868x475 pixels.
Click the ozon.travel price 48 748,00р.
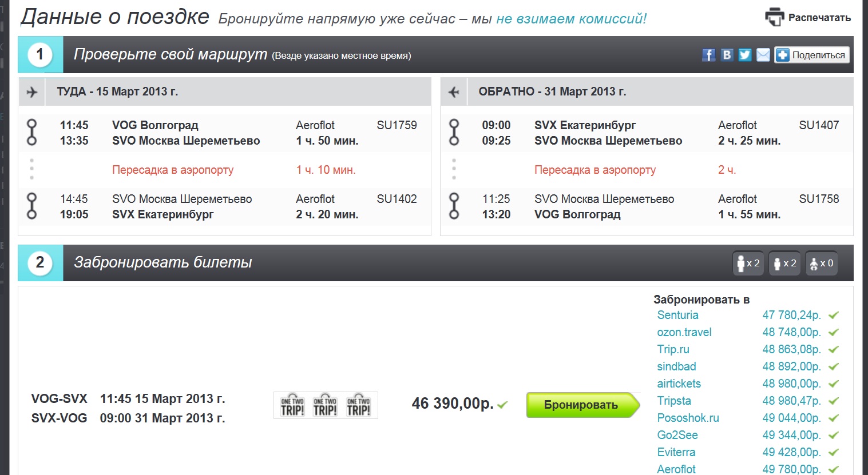point(791,332)
